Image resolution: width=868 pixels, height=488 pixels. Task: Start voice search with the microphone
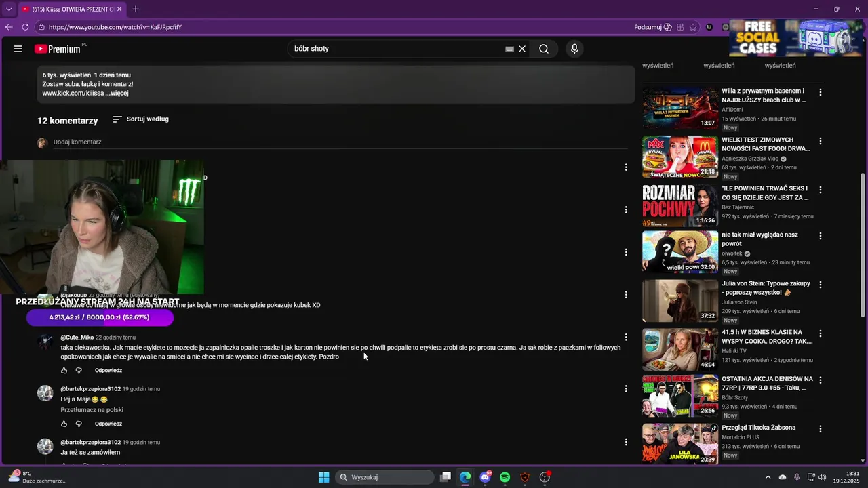(574, 49)
